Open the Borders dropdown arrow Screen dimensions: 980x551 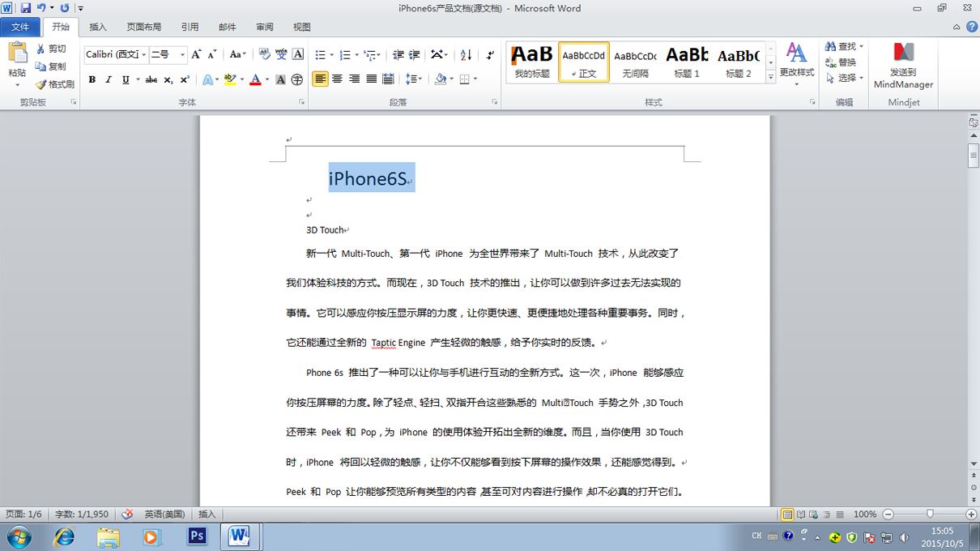pyautogui.click(x=475, y=79)
